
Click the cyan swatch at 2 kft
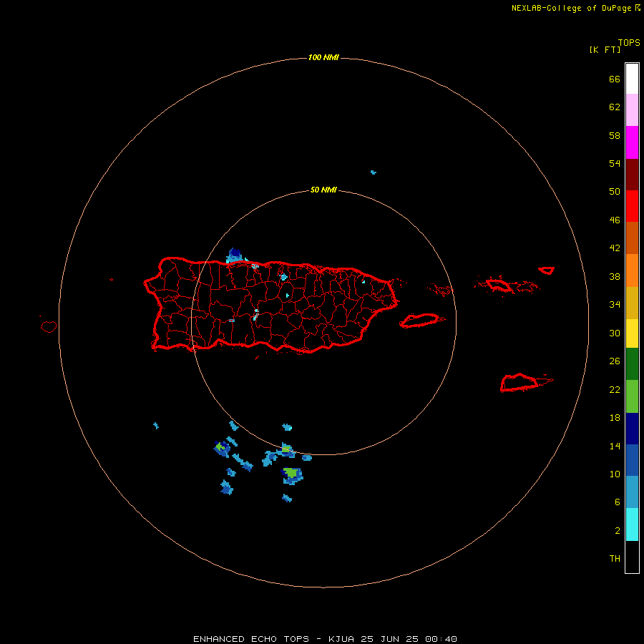coord(632,525)
